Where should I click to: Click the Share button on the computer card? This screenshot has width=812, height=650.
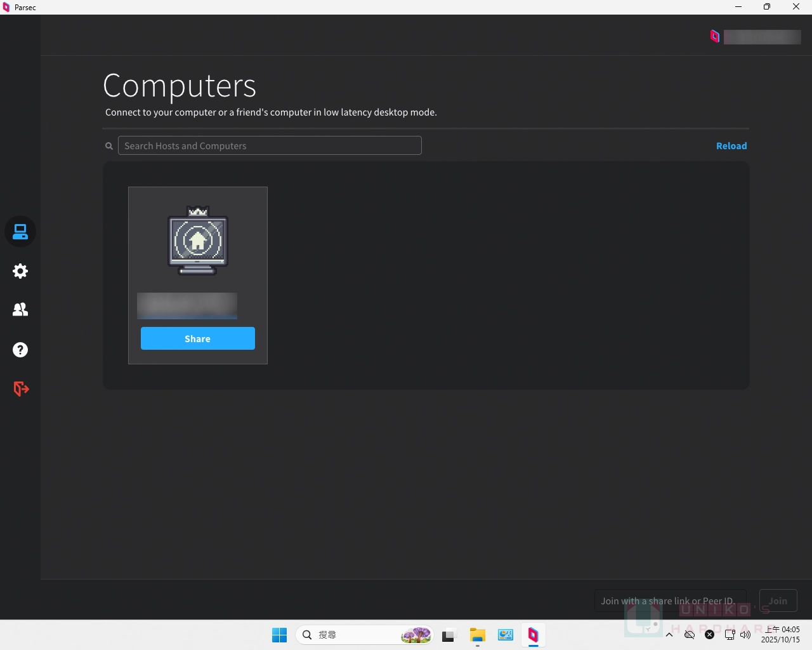pos(197,338)
